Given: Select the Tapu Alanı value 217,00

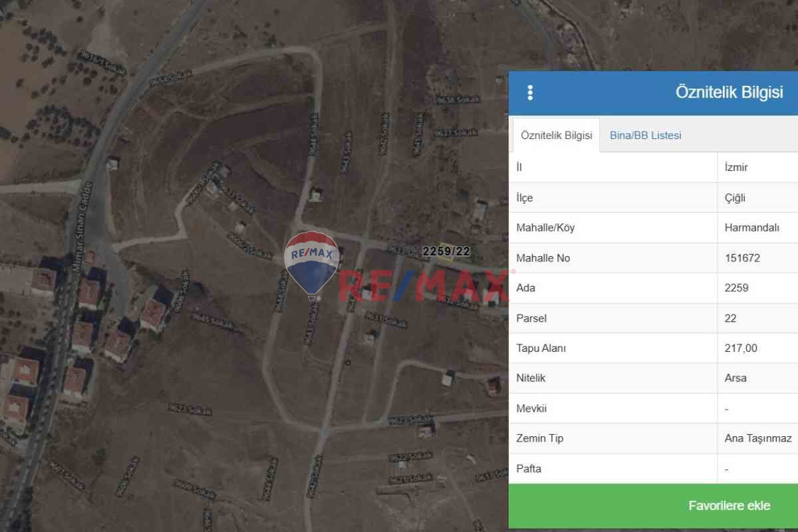Looking at the screenshot, I should tap(741, 348).
